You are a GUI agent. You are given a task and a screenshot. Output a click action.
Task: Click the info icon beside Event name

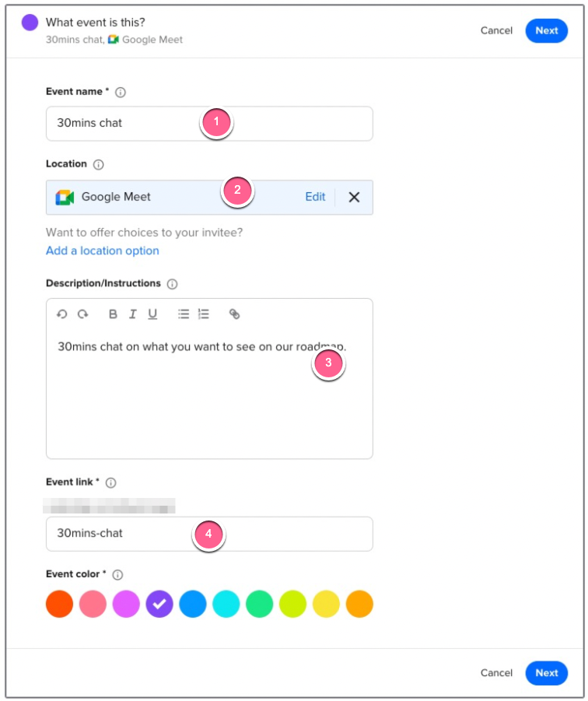pos(121,92)
